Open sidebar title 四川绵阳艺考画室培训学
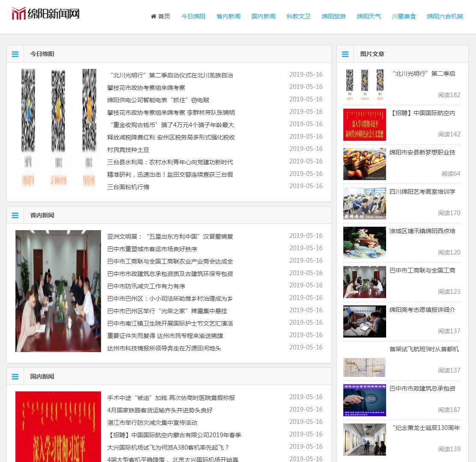476x462 pixels. 422,192
